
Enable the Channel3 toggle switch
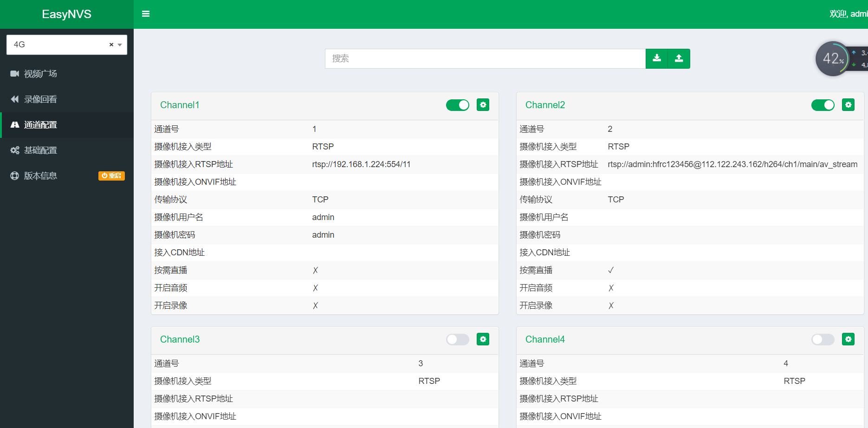point(458,339)
